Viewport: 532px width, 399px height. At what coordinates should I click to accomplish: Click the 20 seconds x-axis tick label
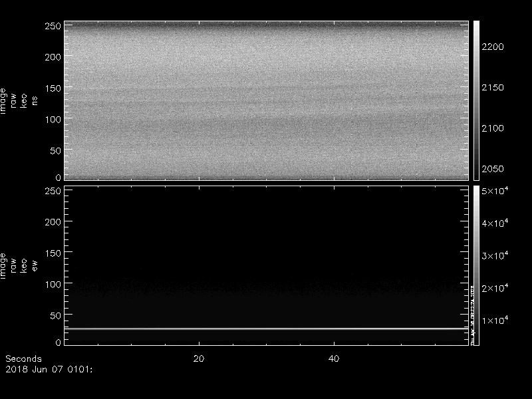(x=198, y=358)
